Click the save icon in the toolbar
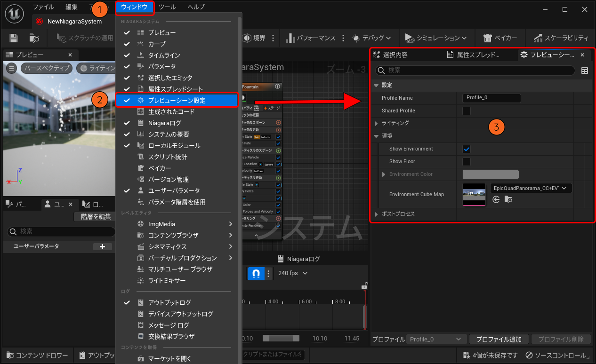596x364 pixels. [x=14, y=38]
